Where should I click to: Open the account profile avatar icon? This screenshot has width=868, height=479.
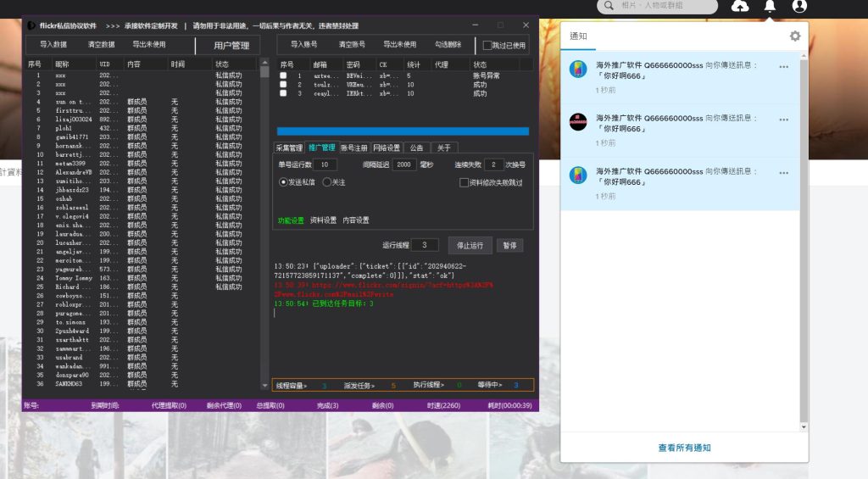[799, 7]
